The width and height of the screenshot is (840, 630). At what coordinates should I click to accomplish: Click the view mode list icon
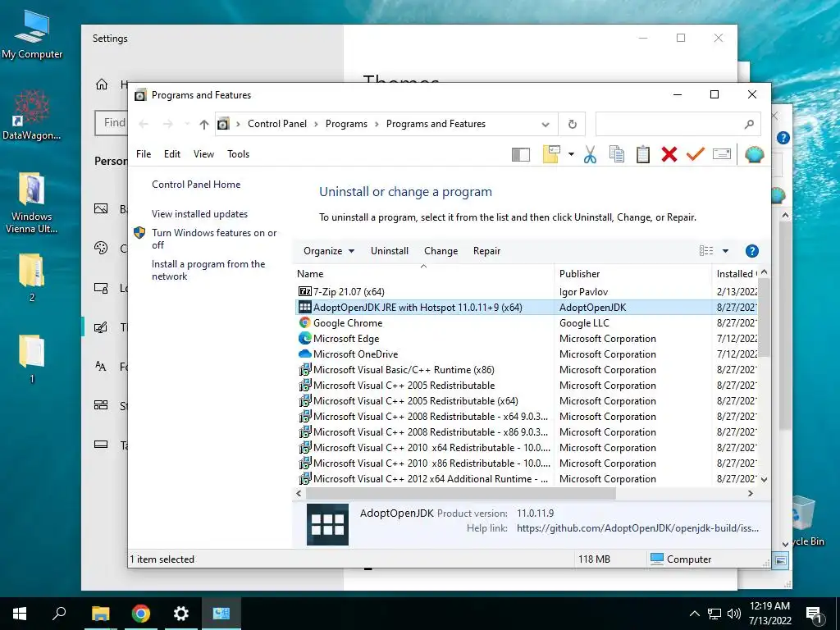coord(706,251)
